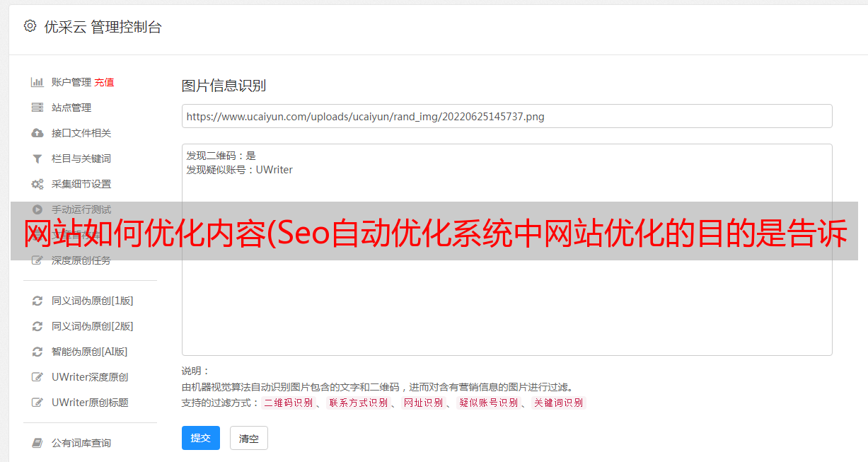Click the refresh icon for 同义词伪原创[1版]
This screenshot has height=462, width=868.
37,301
